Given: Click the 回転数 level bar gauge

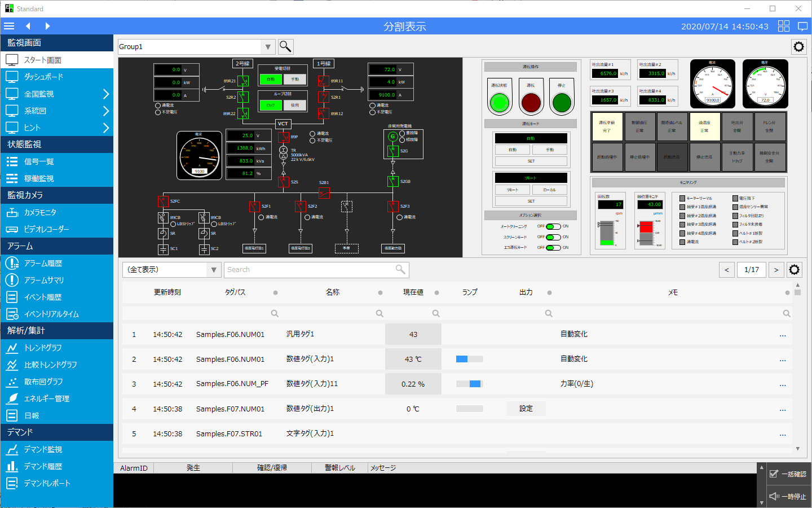Looking at the screenshot, I should point(606,233).
